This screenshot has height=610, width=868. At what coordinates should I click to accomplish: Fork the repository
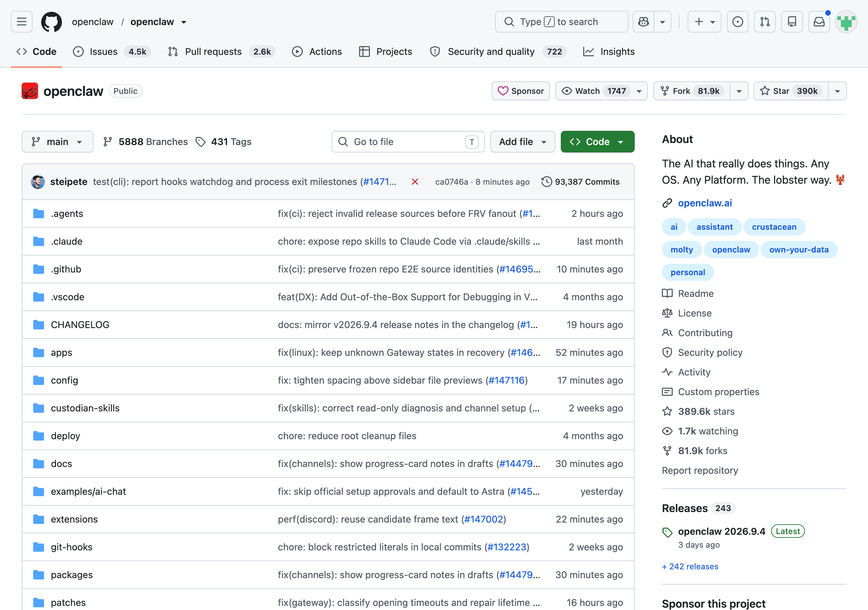click(692, 91)
